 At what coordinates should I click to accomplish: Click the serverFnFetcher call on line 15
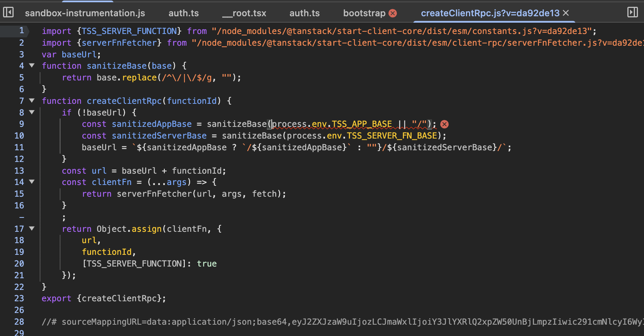(154, 194)
